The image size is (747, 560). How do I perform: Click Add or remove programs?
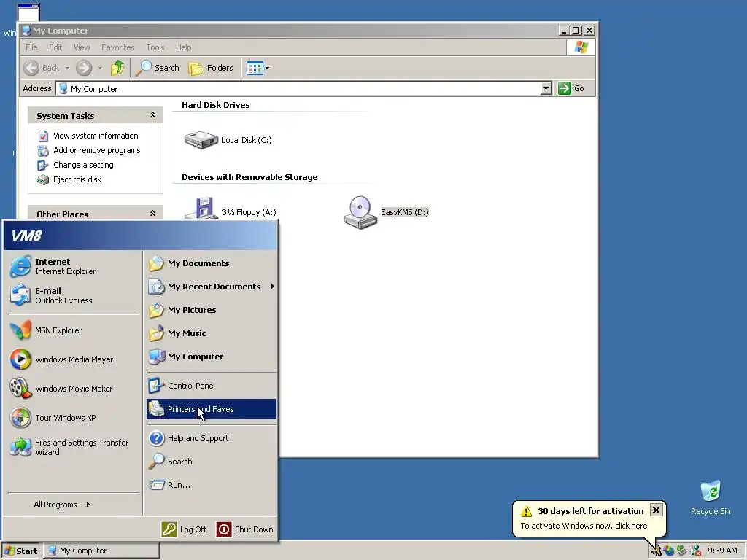point(97,150)
